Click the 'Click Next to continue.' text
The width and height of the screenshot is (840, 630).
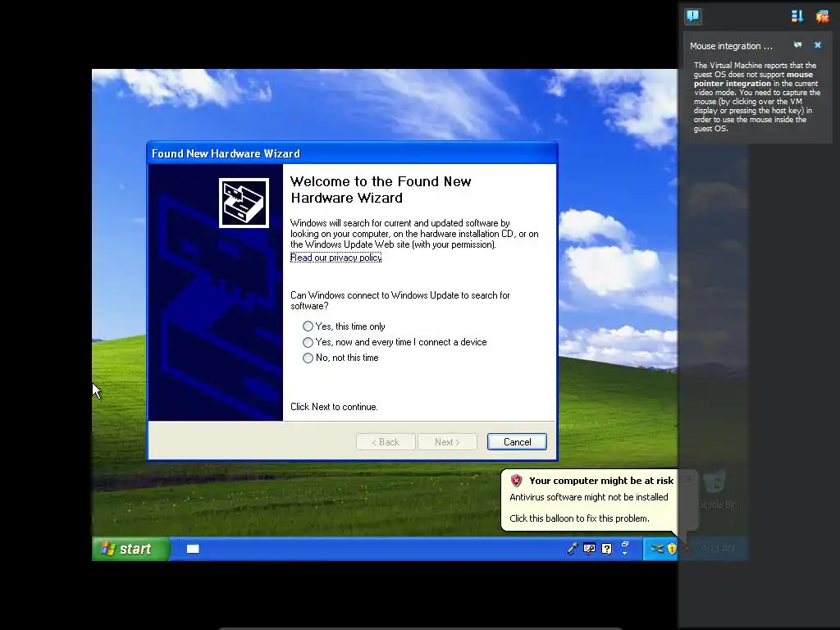pos(335,407)
